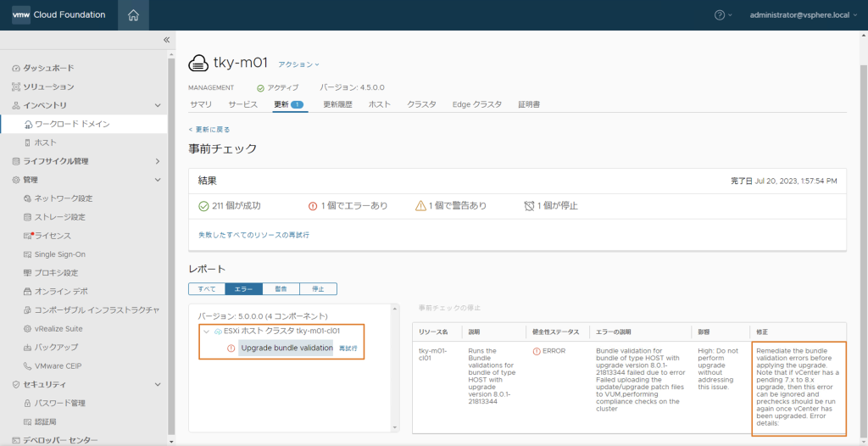Switch to the クラスタ tab
This screenshot has height=446, width=868.
pos(422,104)
